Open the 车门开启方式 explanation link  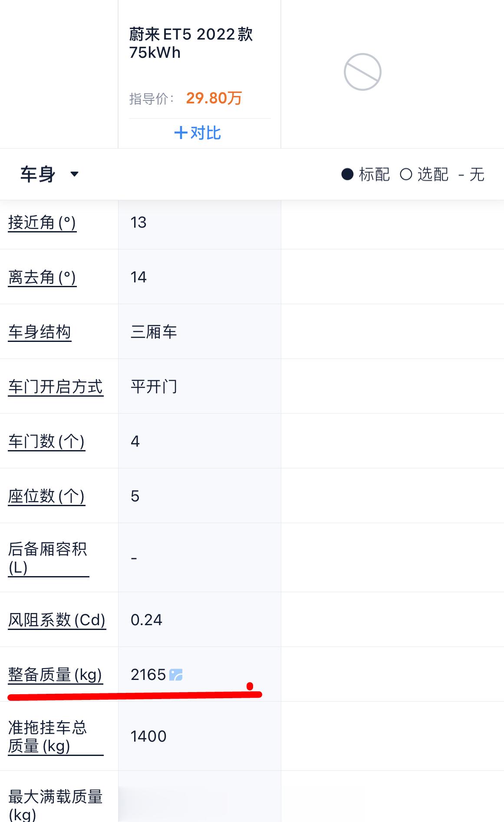56,387
